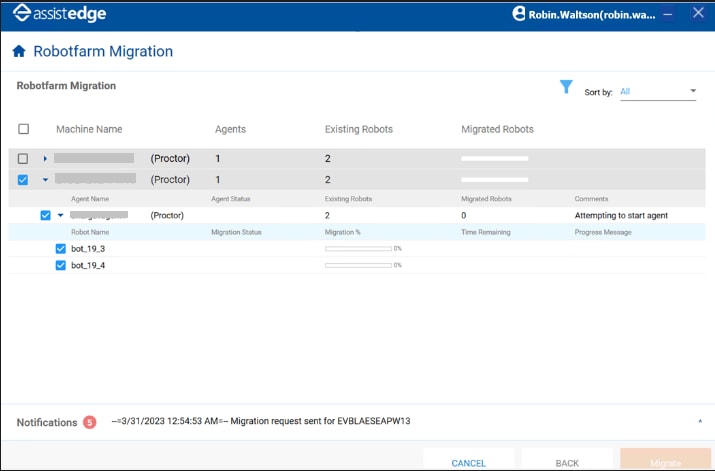This screenshot has height=471, width=715.
Task: Click the Migrate button
Action: (x=665, y=462)
